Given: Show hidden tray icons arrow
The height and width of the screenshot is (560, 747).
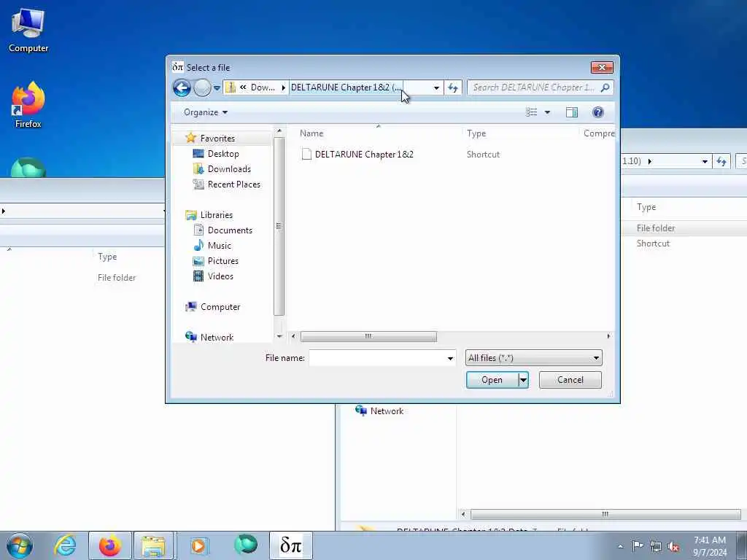Looking at the screenshot, I should [x=620, y=546].
